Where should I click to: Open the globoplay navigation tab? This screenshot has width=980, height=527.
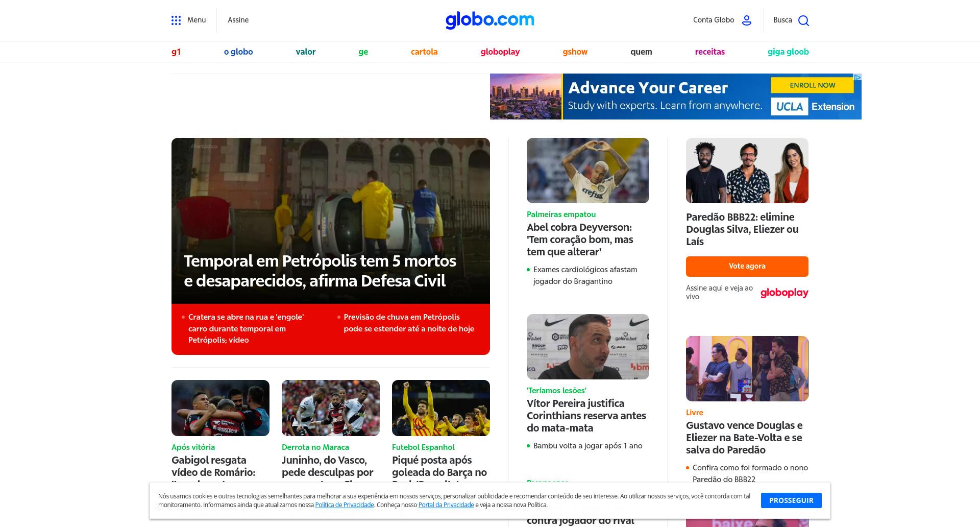tap(500, 52)
